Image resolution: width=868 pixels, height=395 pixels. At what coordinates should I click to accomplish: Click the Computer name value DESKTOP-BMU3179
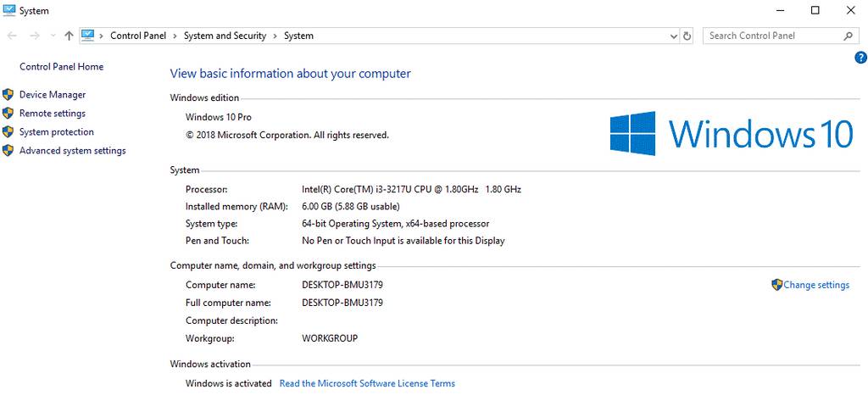342,286
